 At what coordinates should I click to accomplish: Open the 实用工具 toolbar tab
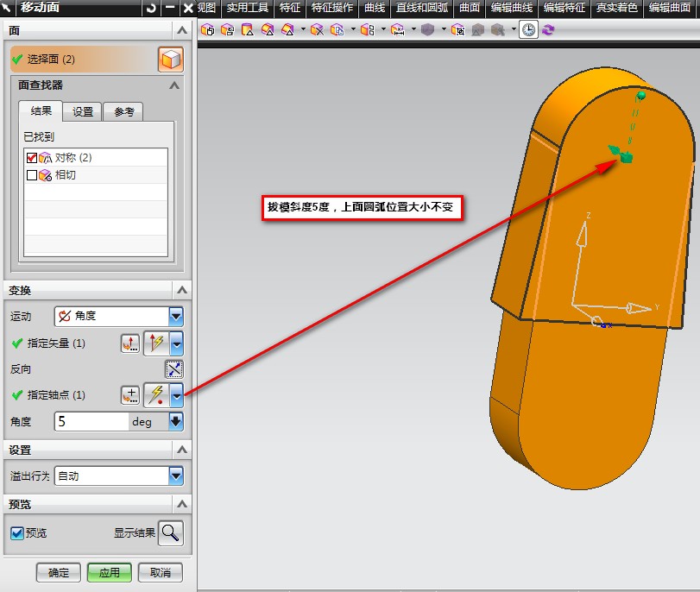point(247,8)
